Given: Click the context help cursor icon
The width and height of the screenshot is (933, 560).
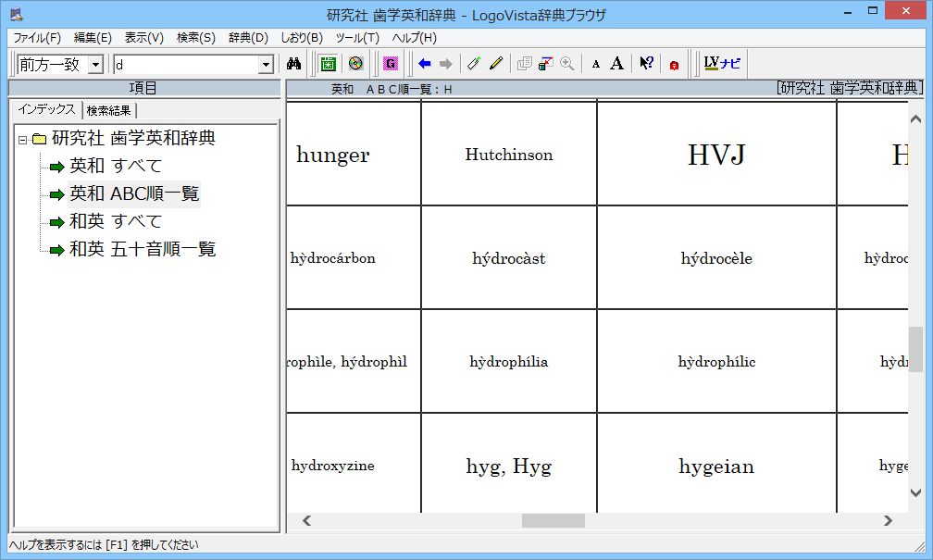Looking at the screenshot, I should point(646,64).
